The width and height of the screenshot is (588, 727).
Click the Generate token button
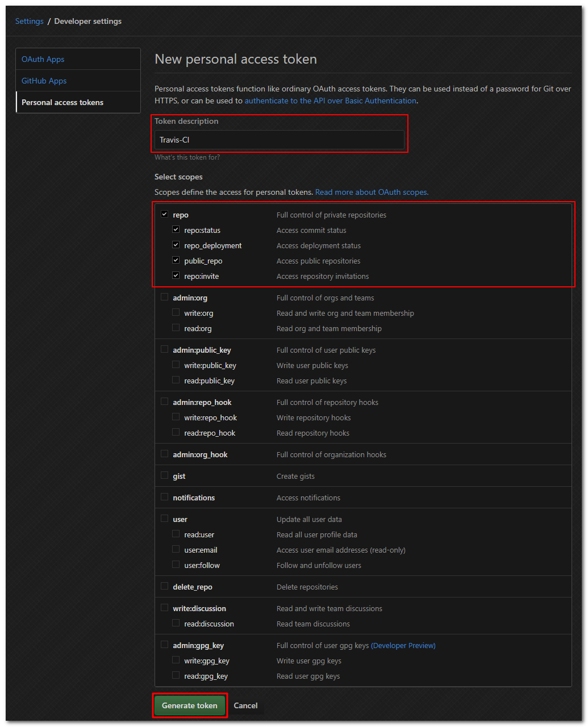[190, 705]
